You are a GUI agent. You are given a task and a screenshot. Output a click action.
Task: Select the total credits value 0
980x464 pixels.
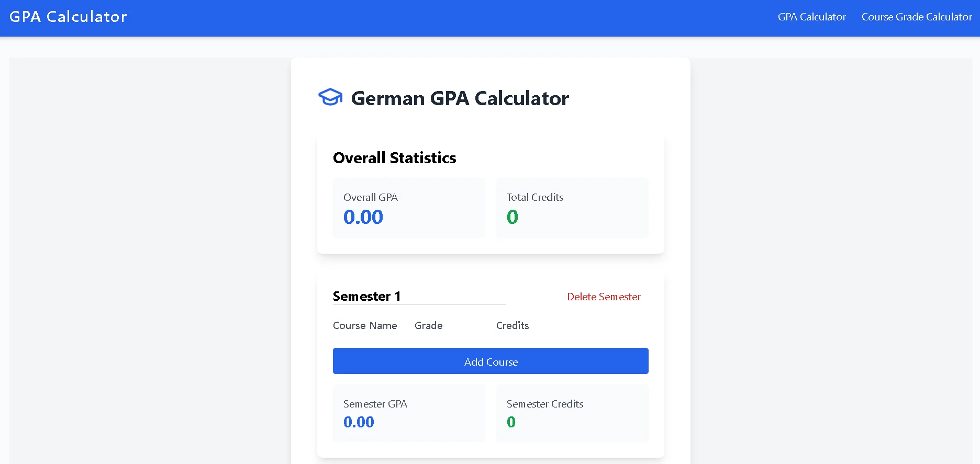point(512,217)
